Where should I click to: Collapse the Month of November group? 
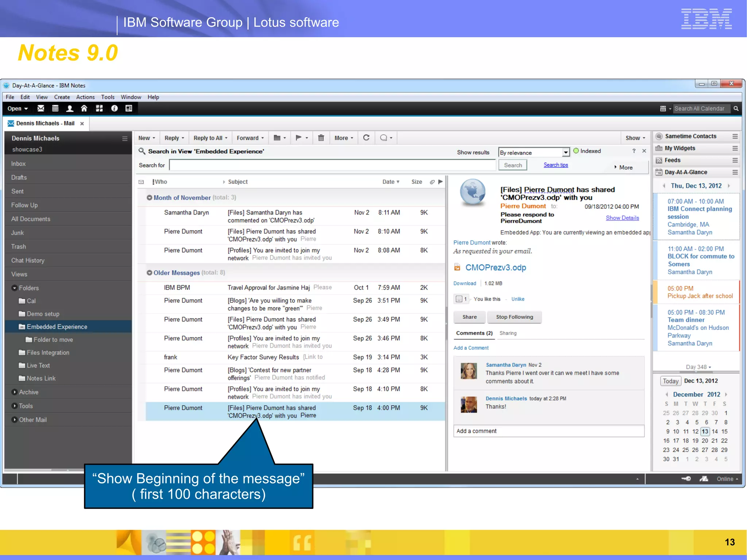pyautogui.click(x=149, y=198)
